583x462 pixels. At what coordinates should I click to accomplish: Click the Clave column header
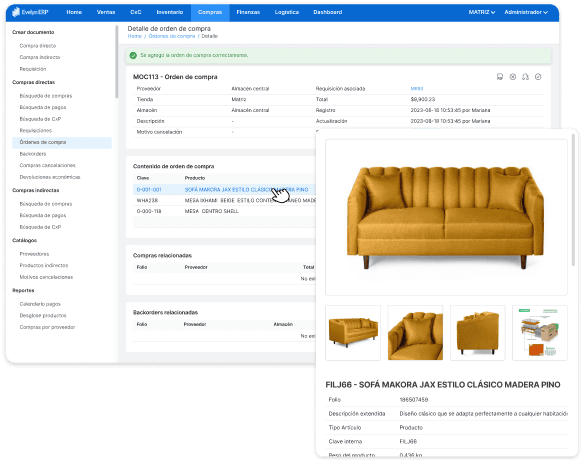tap(143, 178)
